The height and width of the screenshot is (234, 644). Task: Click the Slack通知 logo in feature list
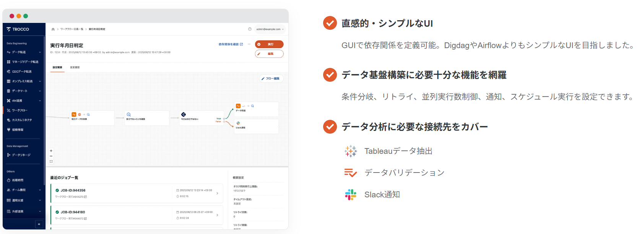pyautogui.click(x=351, y=195)
